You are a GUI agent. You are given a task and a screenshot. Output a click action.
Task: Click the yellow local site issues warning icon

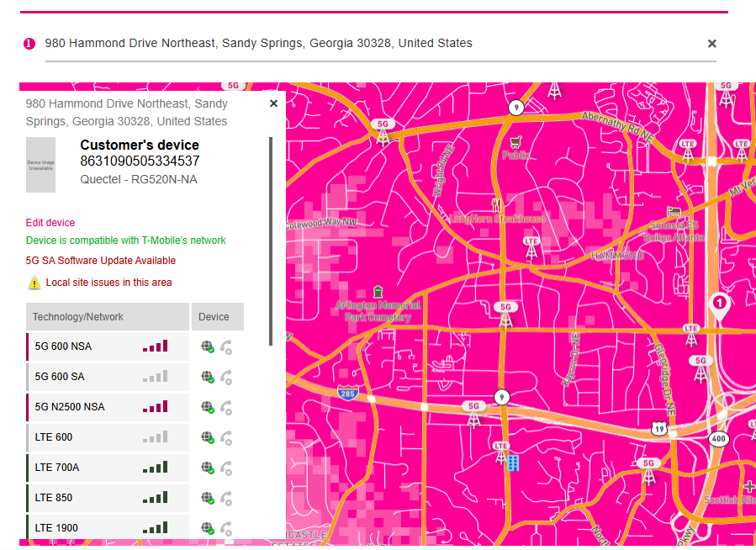coord(34,283)
